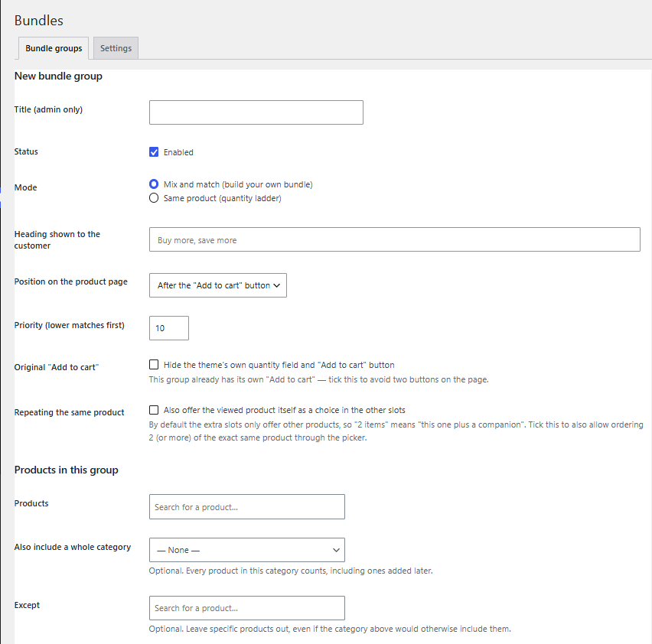Select Mix and match mode radio button
This screenshot has height=644, width=652.
point(154,184)
